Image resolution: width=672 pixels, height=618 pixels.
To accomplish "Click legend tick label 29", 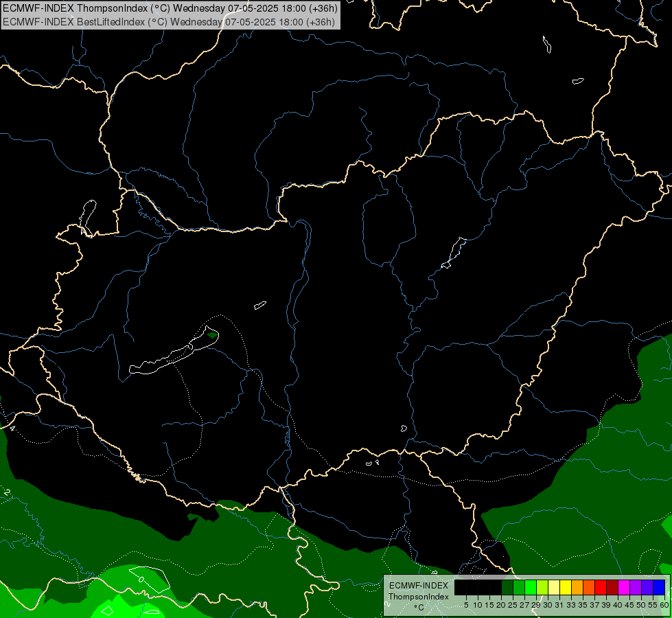I will pyautogui.click(x=536, y=605).
